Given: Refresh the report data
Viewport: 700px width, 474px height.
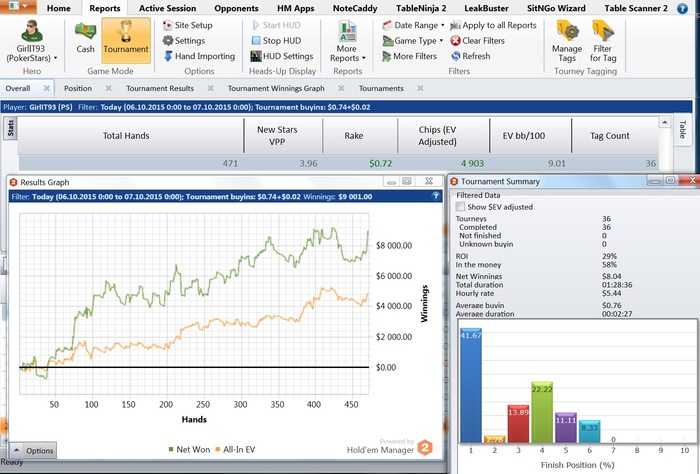Looking at the screenshot, I should click(471, 56).
